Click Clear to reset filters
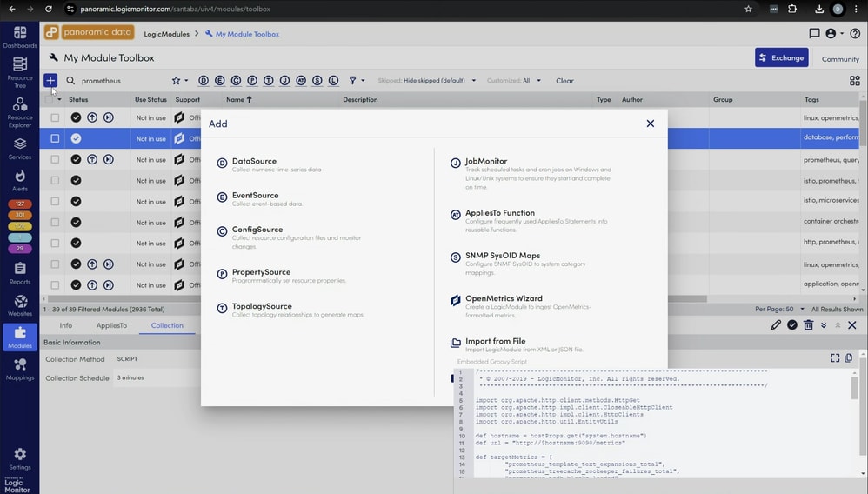 pos(564,80)
